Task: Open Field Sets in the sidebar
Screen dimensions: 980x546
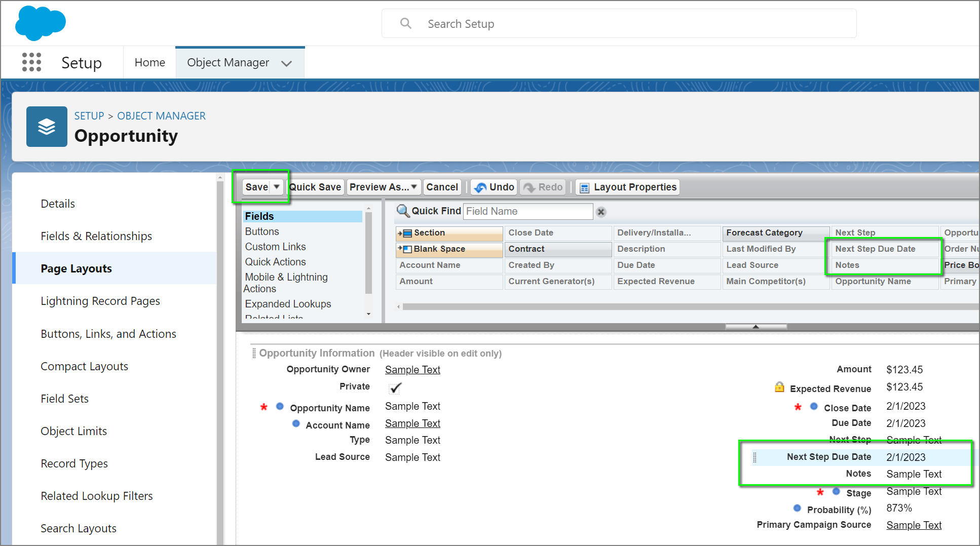Action: coord(64,399)
